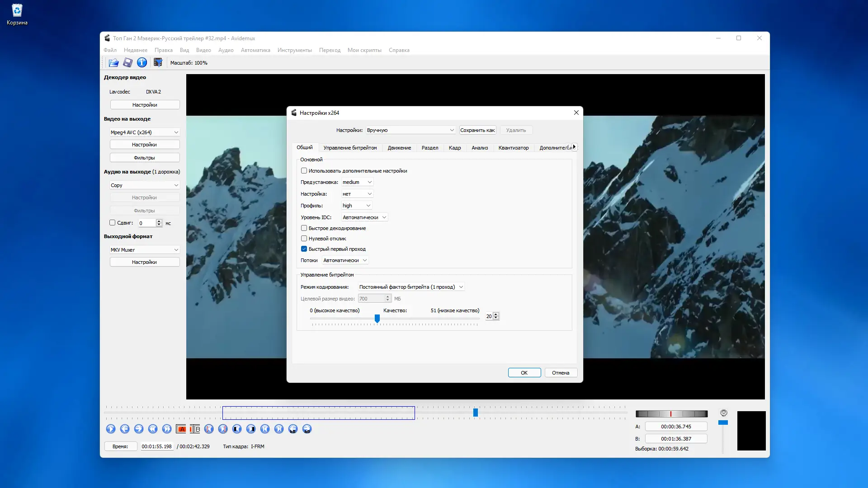Expand the 'Профиль' high dropdown
868x488 pixels.
tap(356, 206)
